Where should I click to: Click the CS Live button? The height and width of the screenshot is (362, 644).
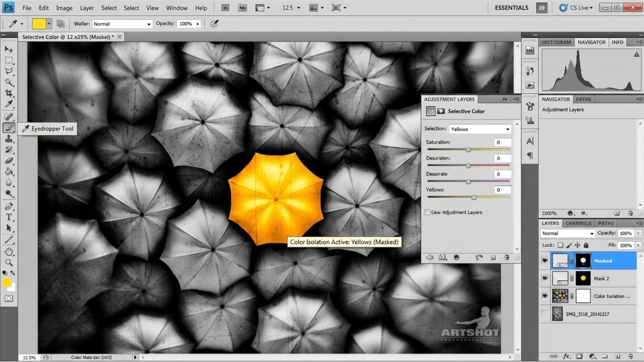pyautogui.click(x=576, y=8)
